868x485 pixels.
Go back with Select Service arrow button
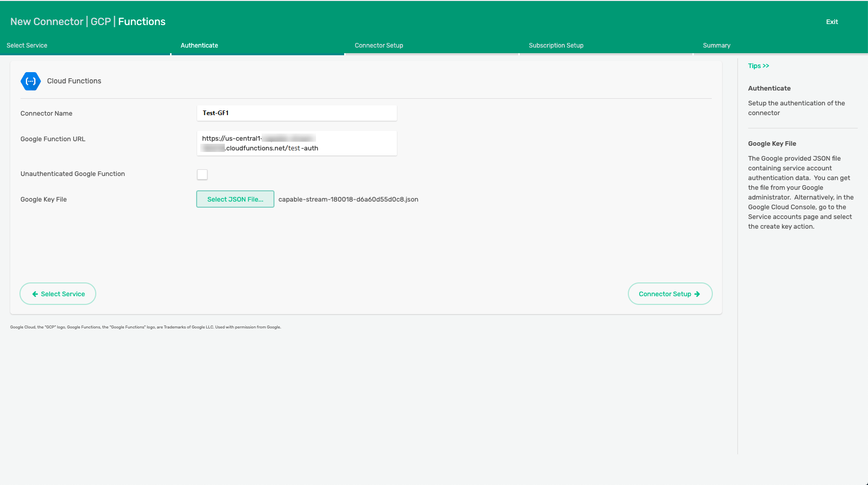click(58, 294)
